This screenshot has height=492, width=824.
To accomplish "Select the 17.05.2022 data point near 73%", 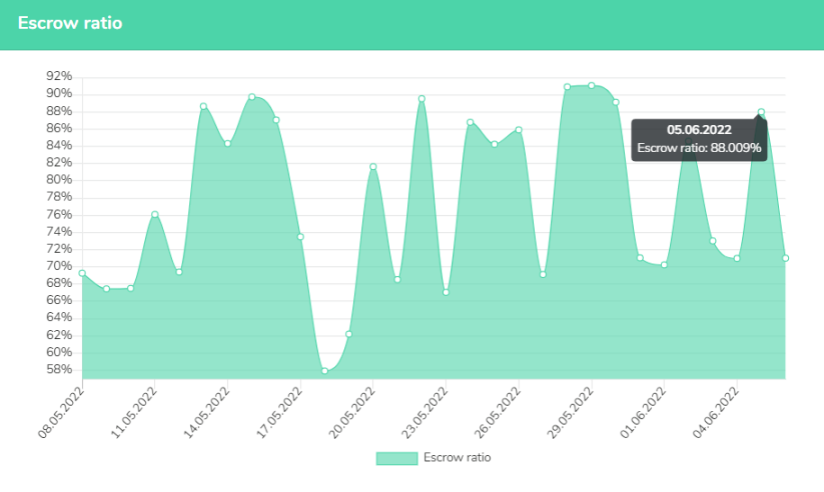I will pyautogui.click(x=300, y=237).
